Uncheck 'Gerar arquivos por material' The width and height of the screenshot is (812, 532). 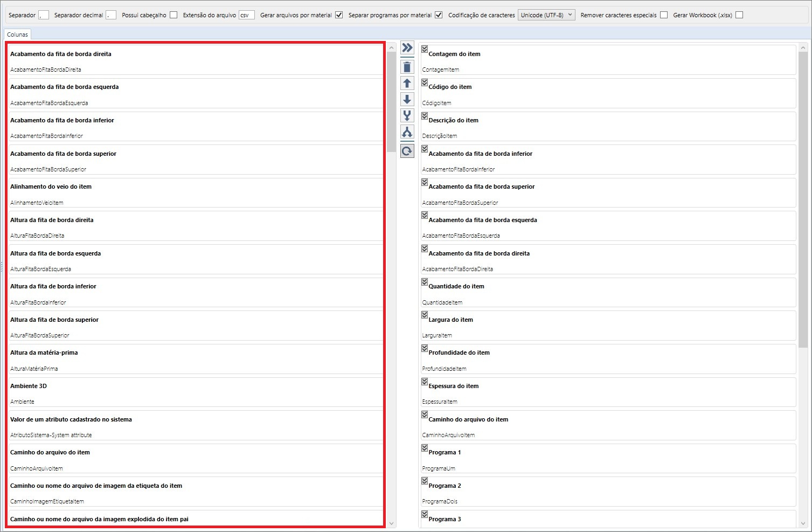[x=339, y=15]
